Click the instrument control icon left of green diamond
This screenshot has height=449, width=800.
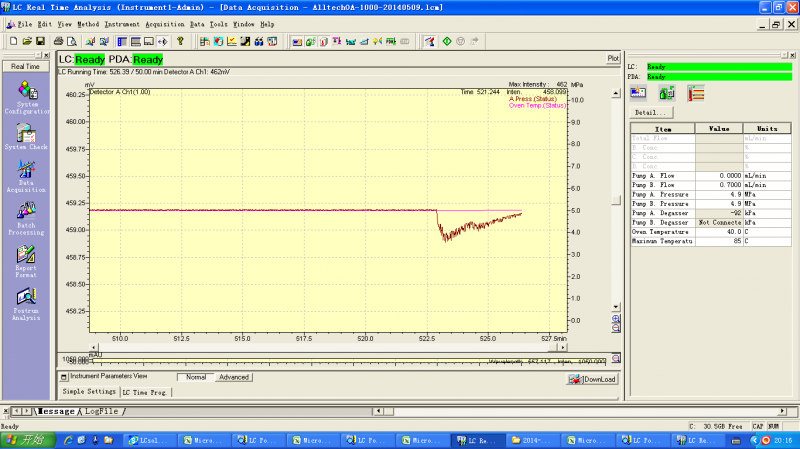click(429, 41)
